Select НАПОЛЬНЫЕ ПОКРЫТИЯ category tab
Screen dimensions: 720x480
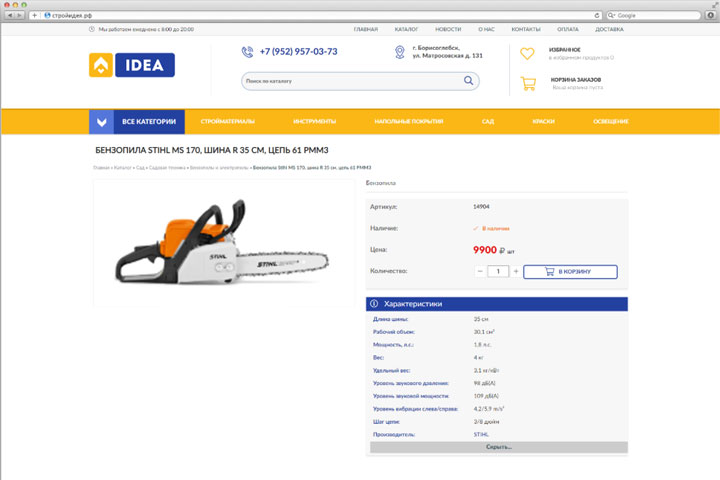click(409, 122)
